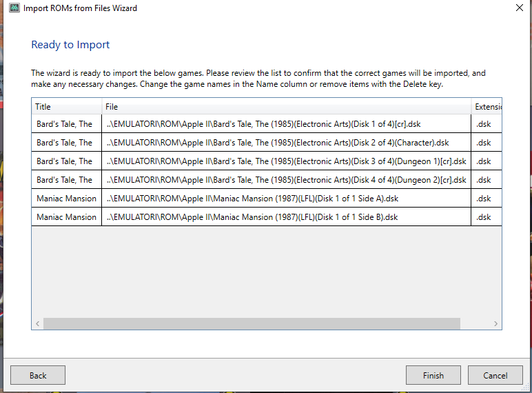Image resolution: width=532 pixels, height=393 pixels.
Task: Close the Import ROMs wizard window
Action: pos(519,8)
